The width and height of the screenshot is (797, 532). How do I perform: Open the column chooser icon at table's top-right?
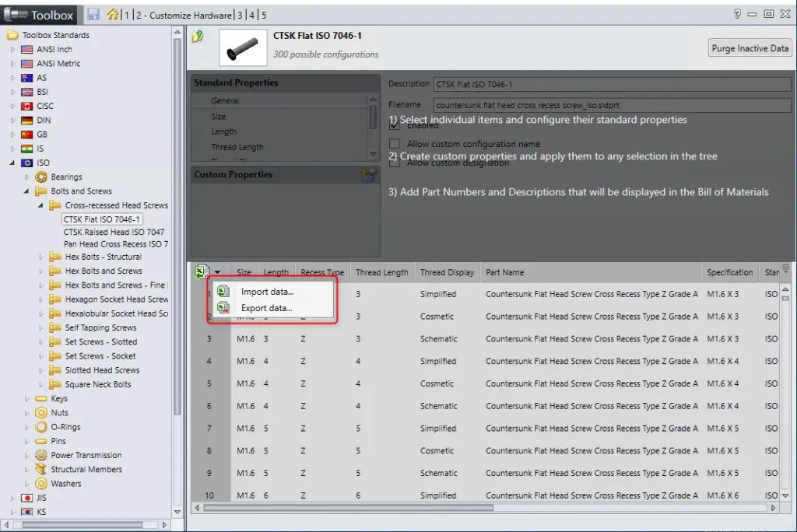pyautogui.click(x=786, y=269)
